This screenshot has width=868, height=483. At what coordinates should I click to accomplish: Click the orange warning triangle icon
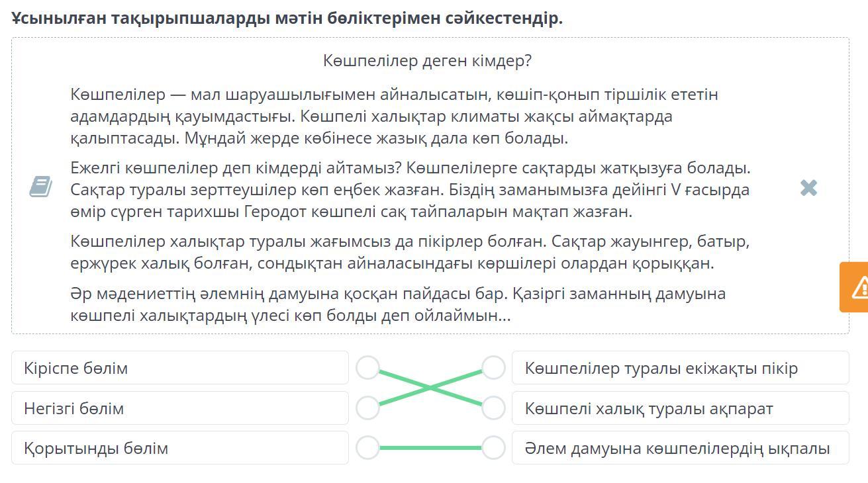[859, 287]
